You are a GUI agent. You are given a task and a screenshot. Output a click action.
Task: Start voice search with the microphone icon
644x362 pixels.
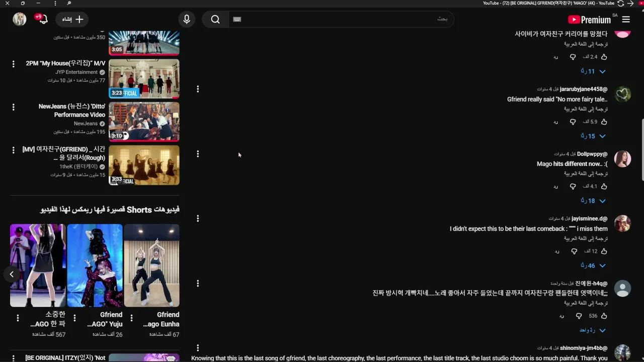coord(187,19)
